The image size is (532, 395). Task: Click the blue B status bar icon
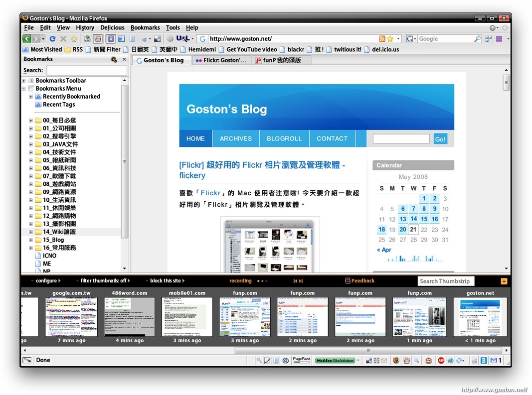point(484,361)
